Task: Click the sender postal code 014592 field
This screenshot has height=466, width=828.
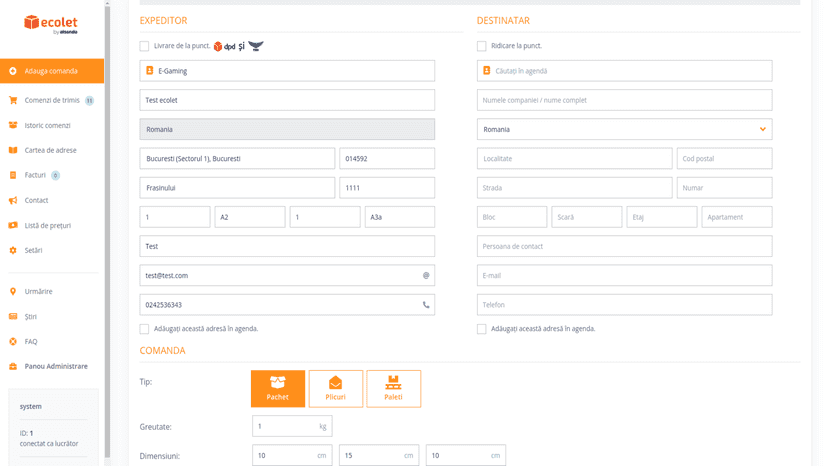Action: point(387,159)
